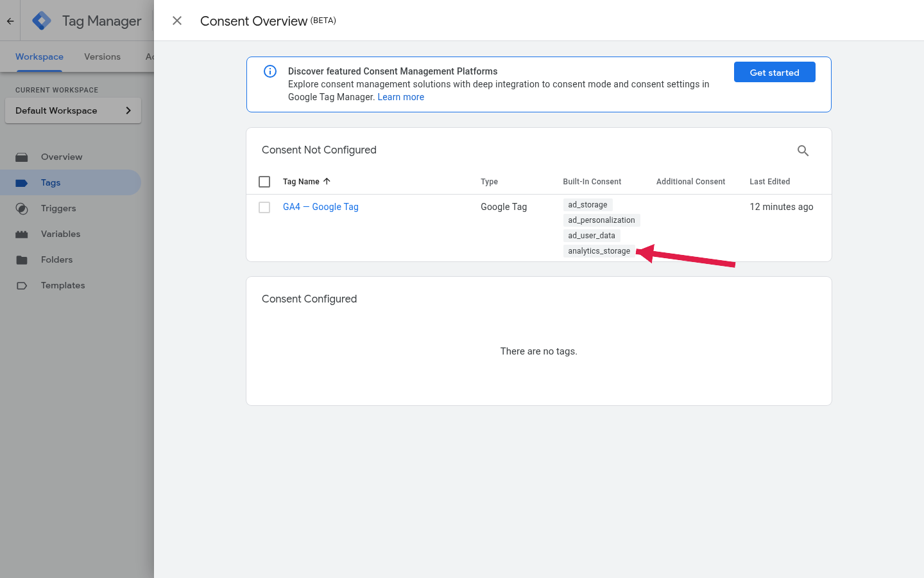
Task: Click the Last Edited column header
Action: tap(769, 182)
